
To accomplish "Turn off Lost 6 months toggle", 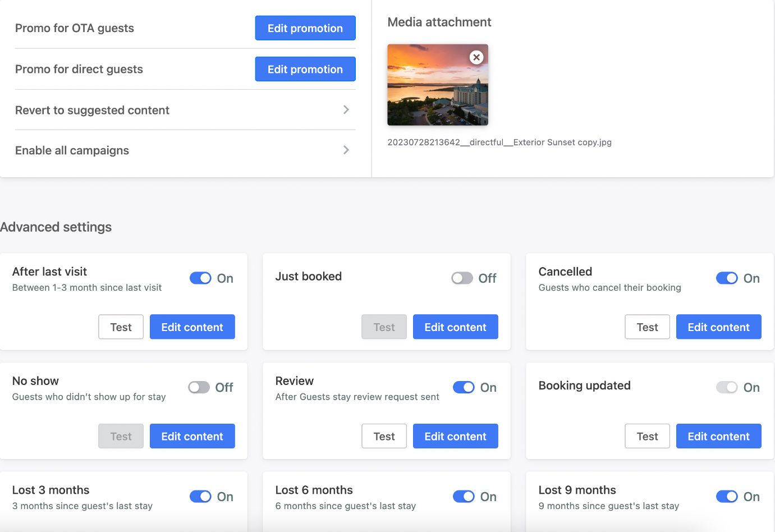I will (x=464, y=497).
